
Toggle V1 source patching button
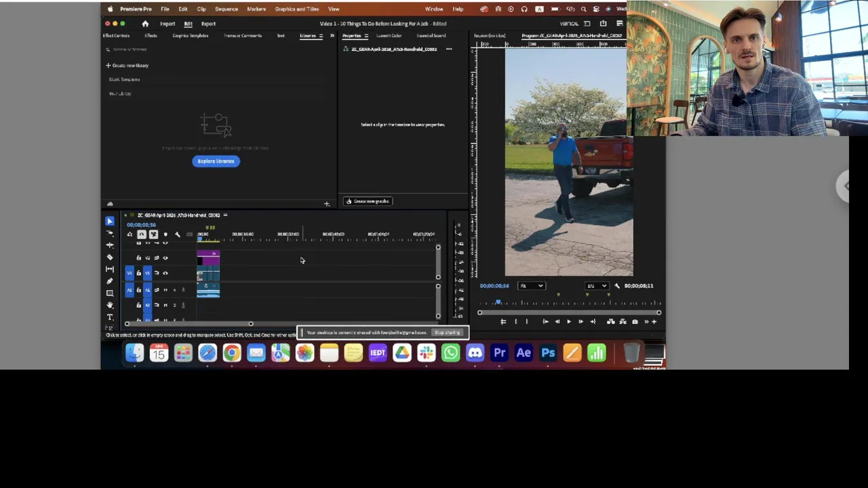130,273
